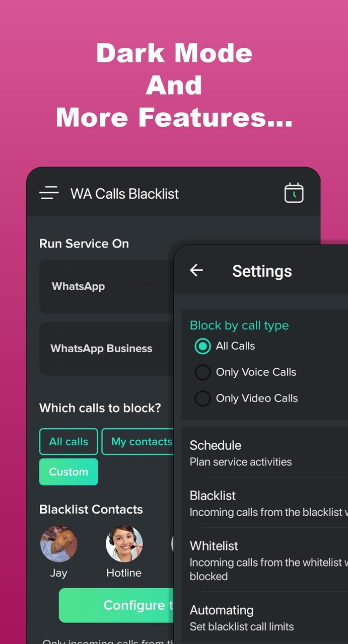Open the Hotline contact photo
Screen dimensions: 348x644
point(124,543)
